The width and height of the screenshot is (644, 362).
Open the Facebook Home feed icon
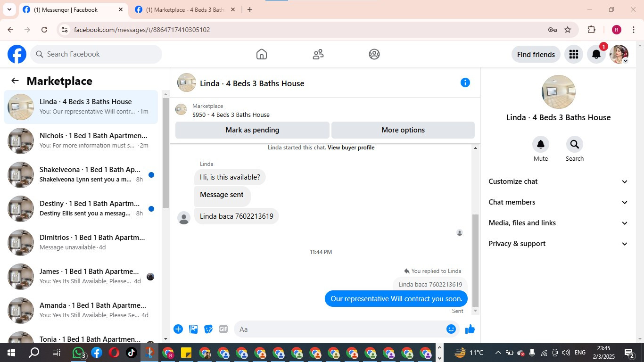[262, 54]
